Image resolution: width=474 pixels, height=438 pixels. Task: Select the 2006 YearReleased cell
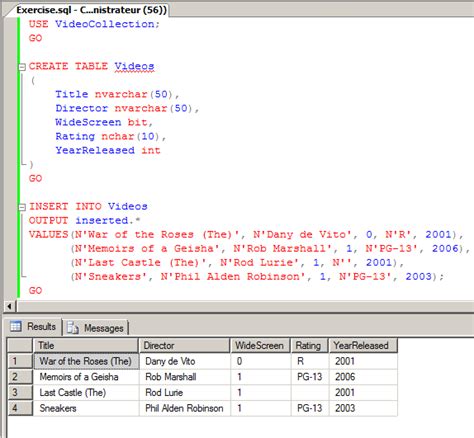tap(363, 377)
